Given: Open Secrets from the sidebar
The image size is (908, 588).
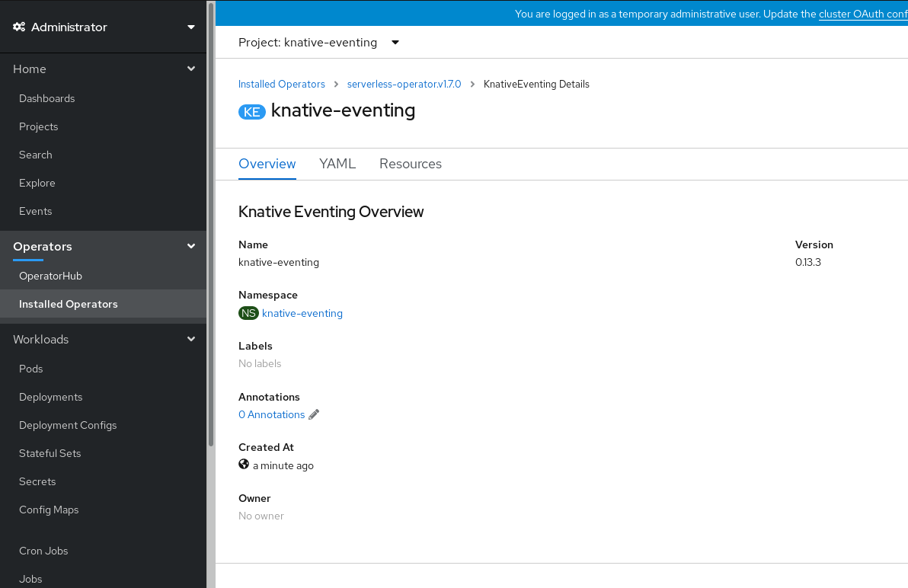Looking at the screenshot, I should coord(37,481).
